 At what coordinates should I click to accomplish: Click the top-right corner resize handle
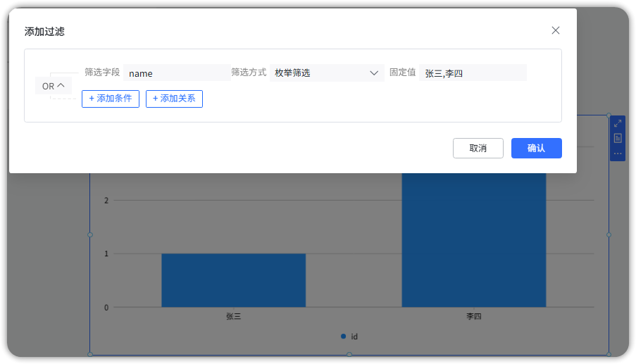(x=609, y=115)
